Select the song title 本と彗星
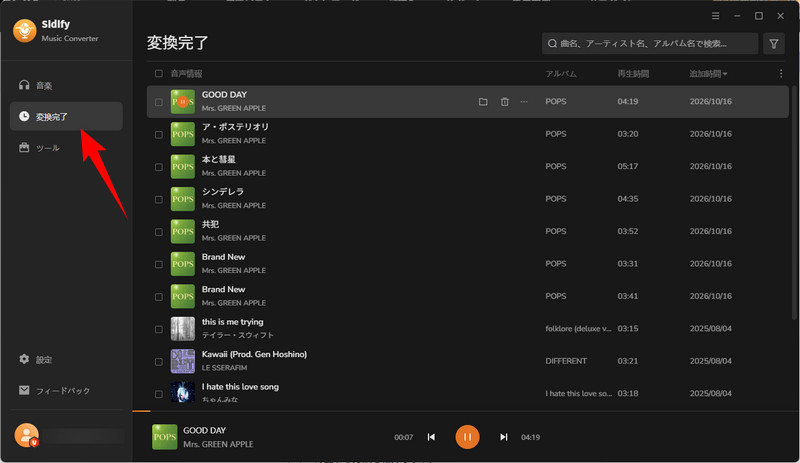Screen dimensions: 800x463 (x=218, y=159)
